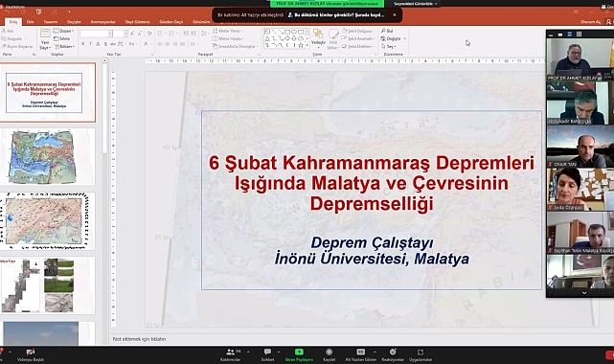Apply bulleted list
This screenshot has height=364, width=614.
tap(161, 34)
